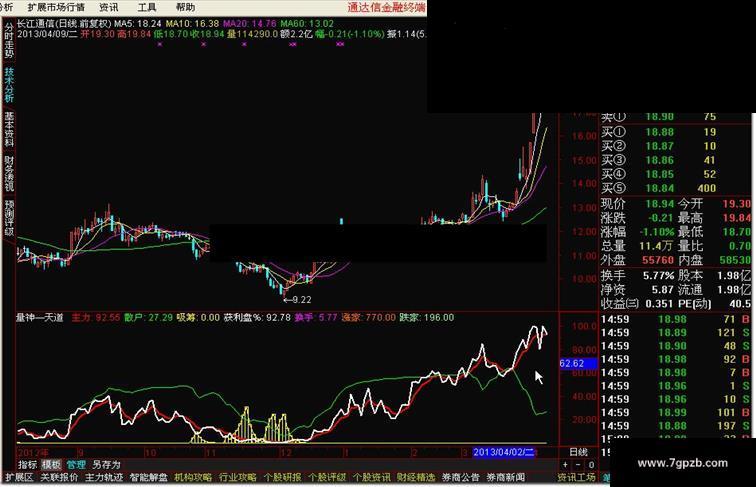Switch to the 基本资料 side tab
Viewport: 756px width, 487px height.
pos(9,129)
